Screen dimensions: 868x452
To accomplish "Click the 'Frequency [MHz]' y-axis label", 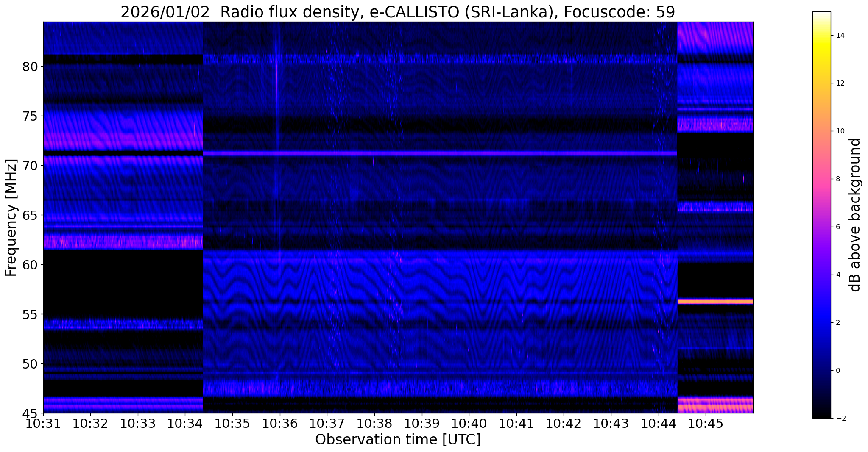I will point(11,218).
